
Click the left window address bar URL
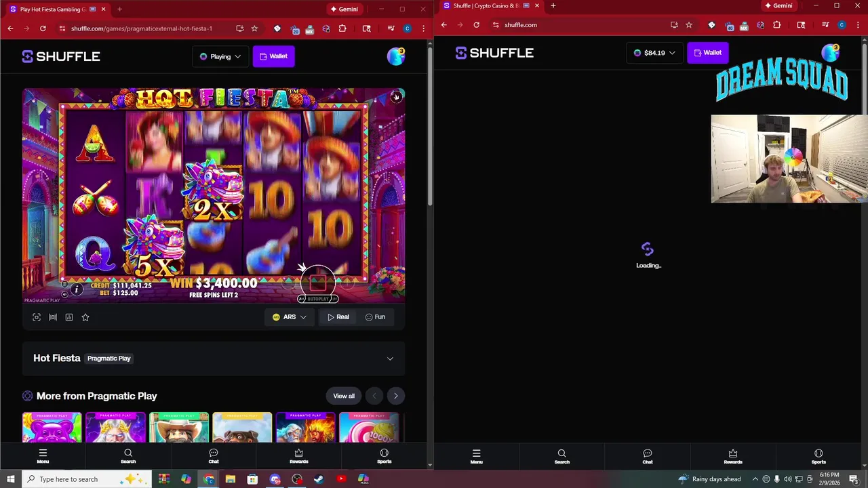(142, 28)
